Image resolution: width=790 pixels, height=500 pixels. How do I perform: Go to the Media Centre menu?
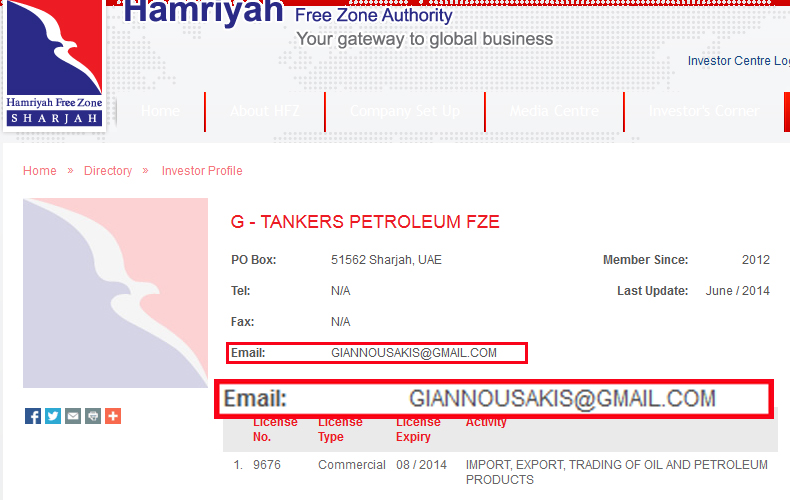point(554,111)
